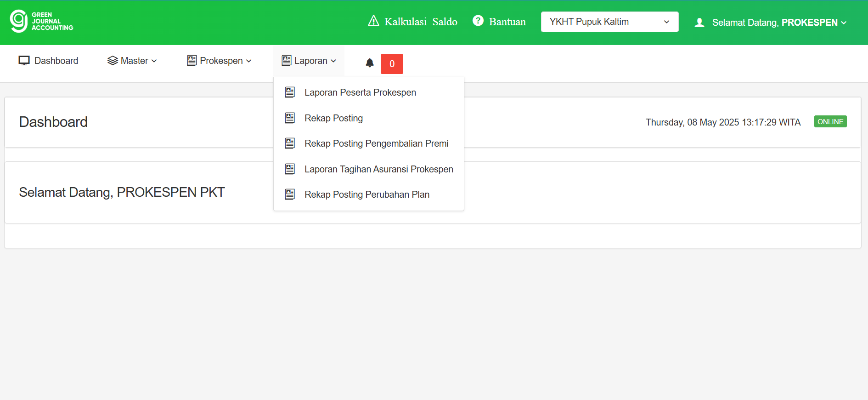The width and height of the screenshot is (868, 400).
Task: Open the YKHT Pupuk Kaltim company dropdown
Action: pyautogui.click(x=609, y=22)
